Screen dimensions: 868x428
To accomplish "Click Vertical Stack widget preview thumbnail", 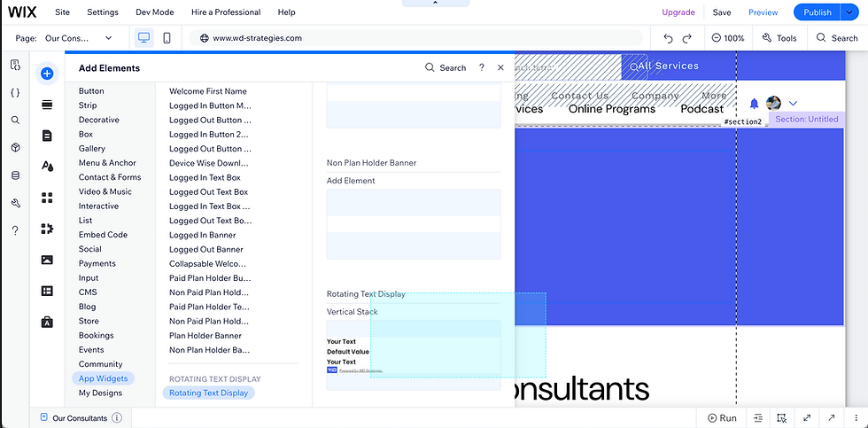I will pos(414,355).
